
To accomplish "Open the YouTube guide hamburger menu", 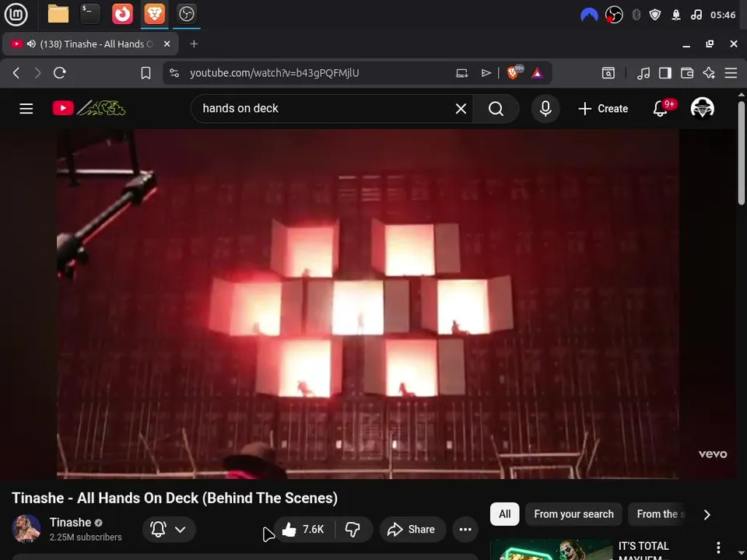I will (26, 109).
